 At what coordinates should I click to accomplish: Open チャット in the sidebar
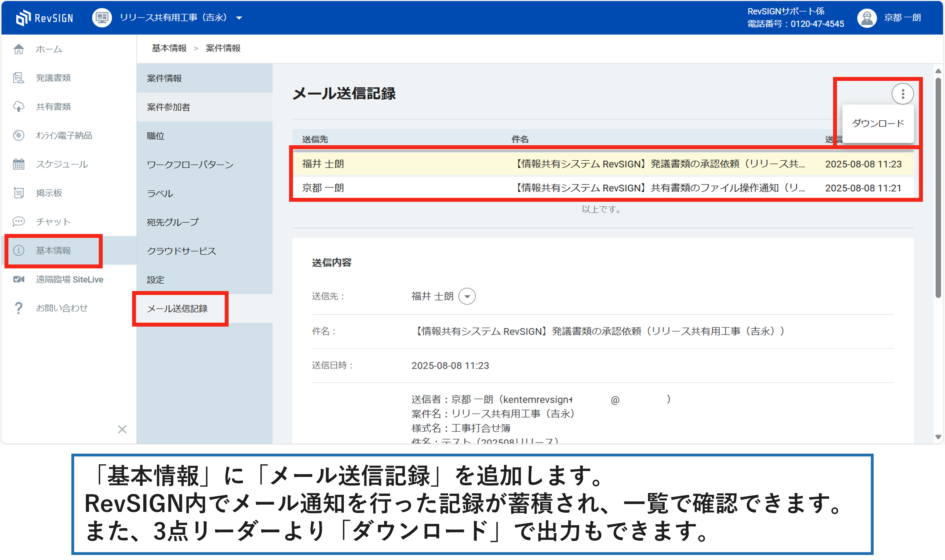pyautogui.click(x=53, y=222)
